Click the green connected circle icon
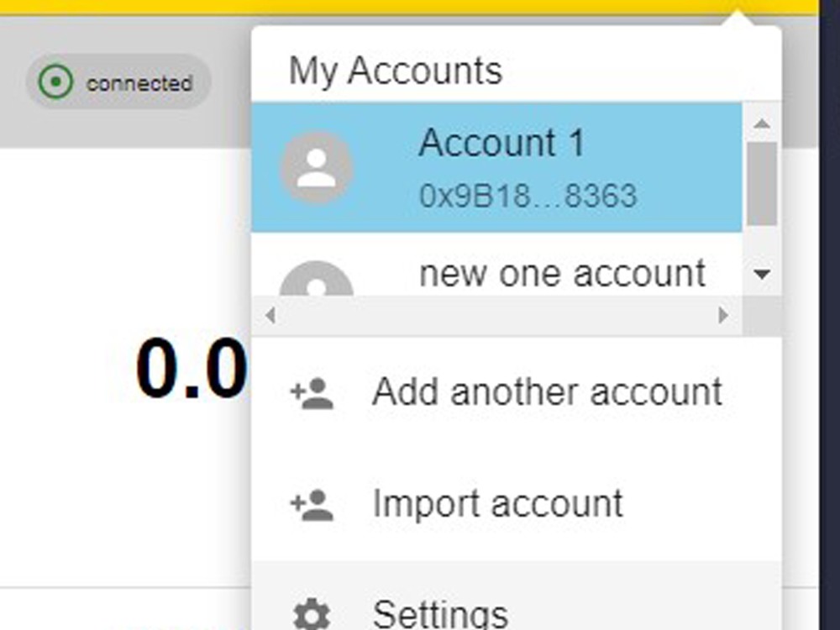 55,82
